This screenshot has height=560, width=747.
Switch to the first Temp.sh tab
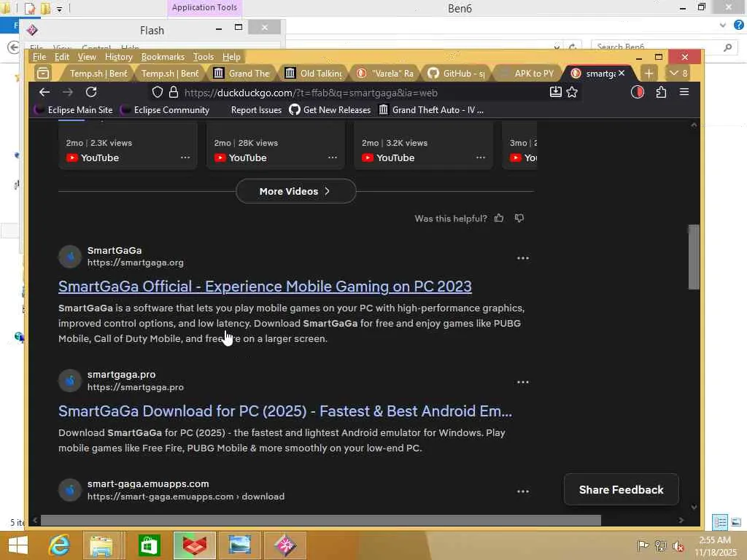coord(98,74)
